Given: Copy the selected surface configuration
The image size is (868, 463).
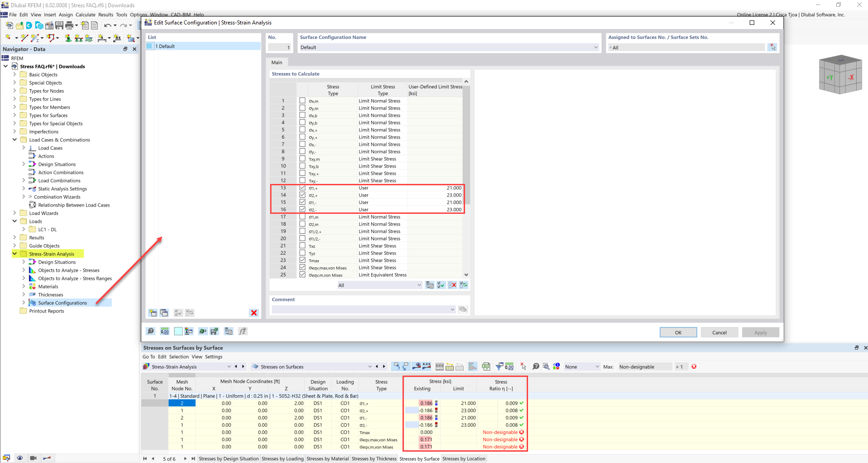Looking at the screenshot, I should point(164,313).
